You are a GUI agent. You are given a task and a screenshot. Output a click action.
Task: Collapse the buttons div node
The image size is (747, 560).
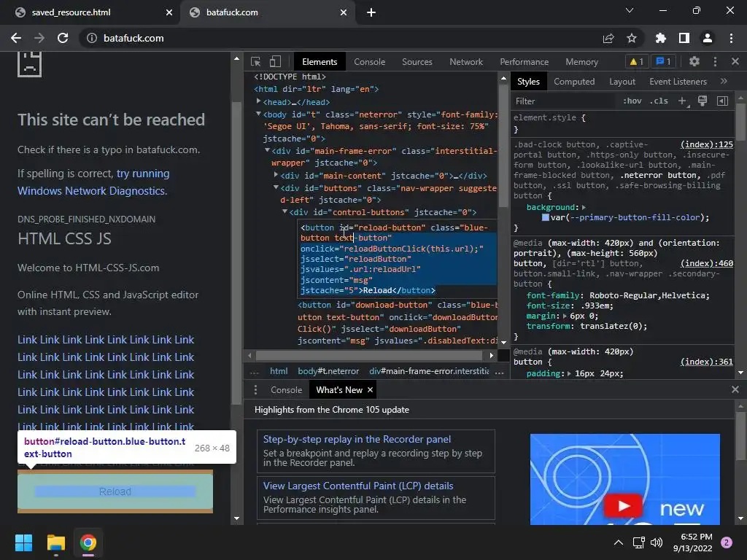pyautogui.click(x=276, y=187)
